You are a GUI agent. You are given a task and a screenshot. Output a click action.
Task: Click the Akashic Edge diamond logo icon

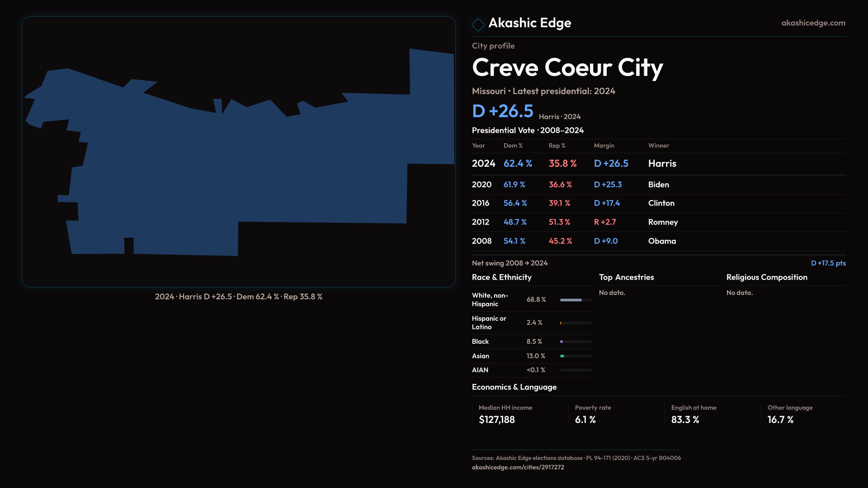[478, 24]
